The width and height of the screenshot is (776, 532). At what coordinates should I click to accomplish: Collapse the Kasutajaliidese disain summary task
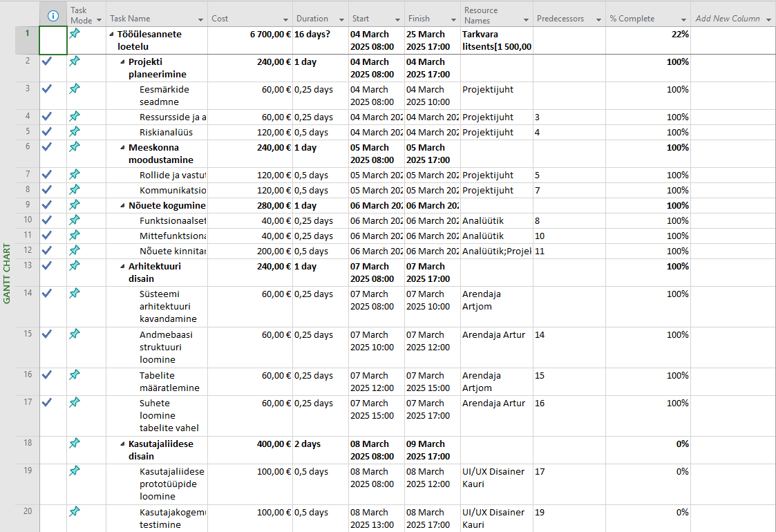click(122, 444)
